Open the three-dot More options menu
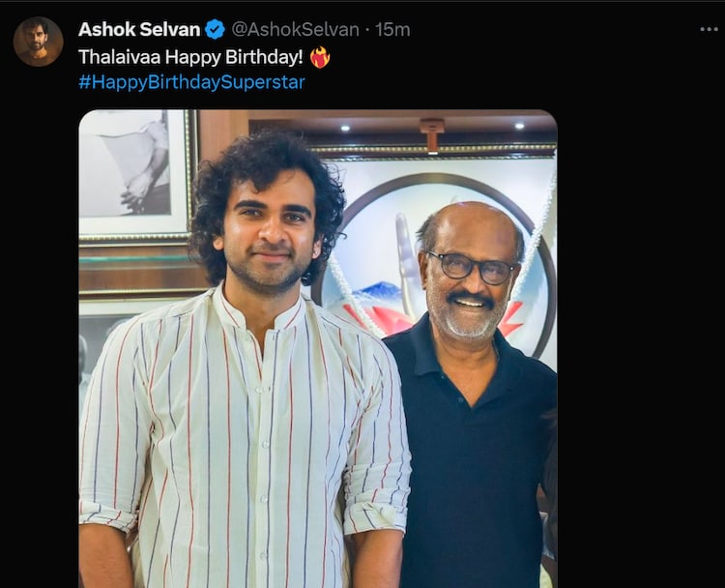Screen dimensions: 725x588 click(709, 30)
